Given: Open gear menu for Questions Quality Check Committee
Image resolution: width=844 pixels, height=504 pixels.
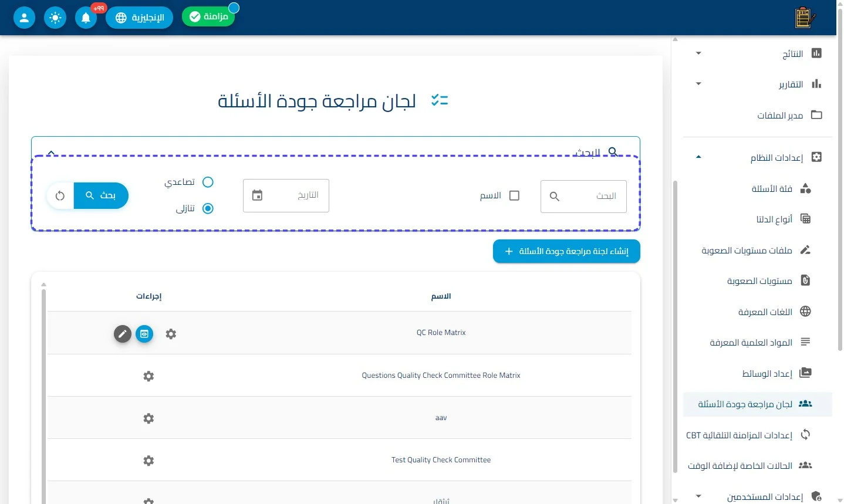Looking at the screenshot, I should [148, 376].
